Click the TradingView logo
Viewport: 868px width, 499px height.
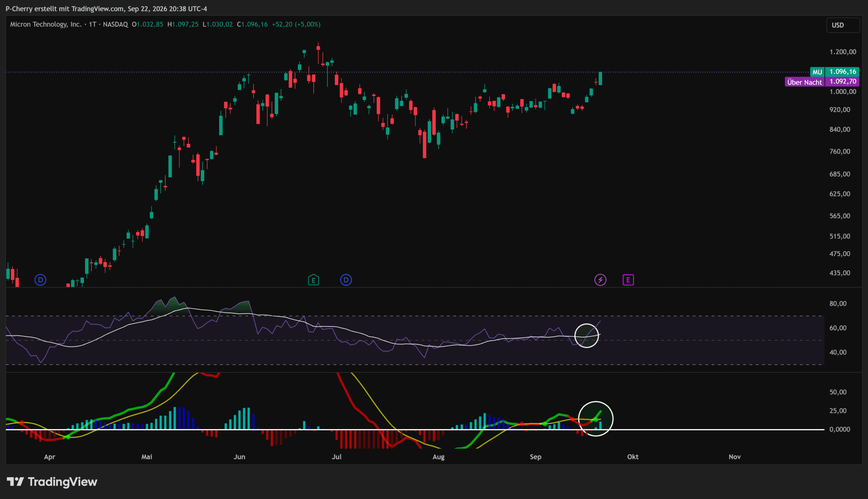click(x=52, y=482)
